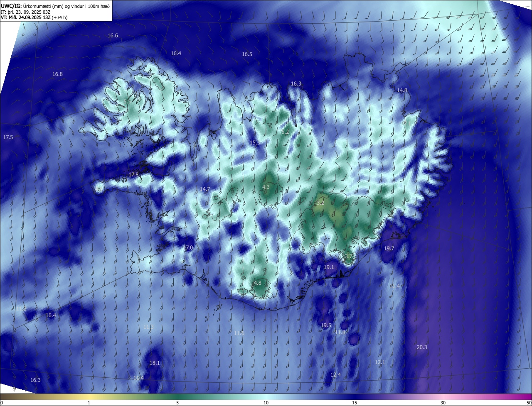Image resolution: width=532 pixels, height=406 pixels.
Task: Click the 4.3 value over the glacier
Action: 266,187
